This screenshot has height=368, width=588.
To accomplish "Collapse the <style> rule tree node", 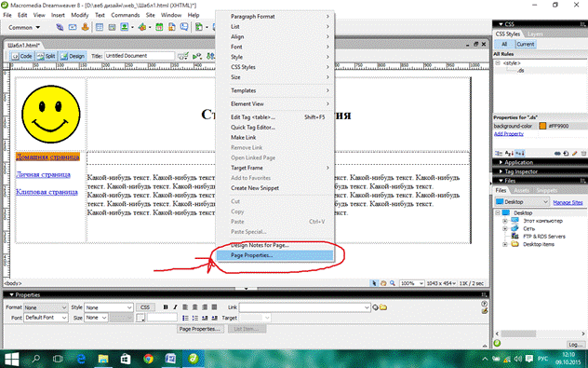I will (x=498, y=63).
